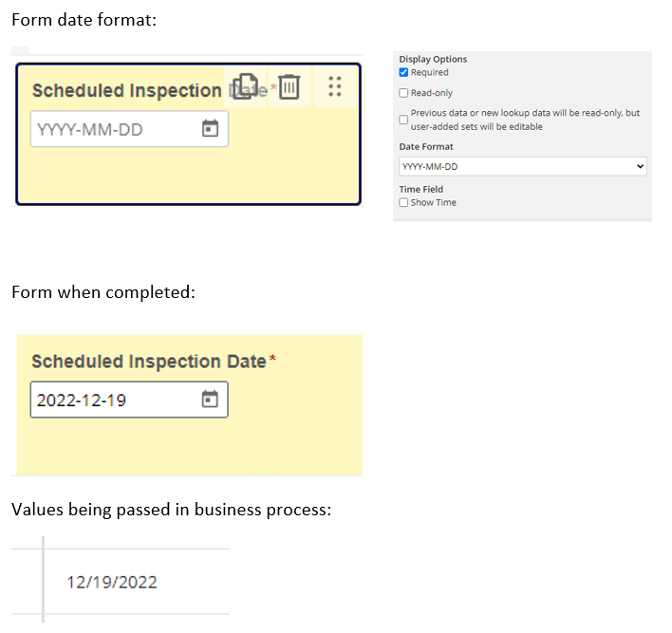Viewport: 672px width, 633px height.
Task: Click the date input showing 2022-12-19
Action: pyautogui.click(x=129, y=400)
